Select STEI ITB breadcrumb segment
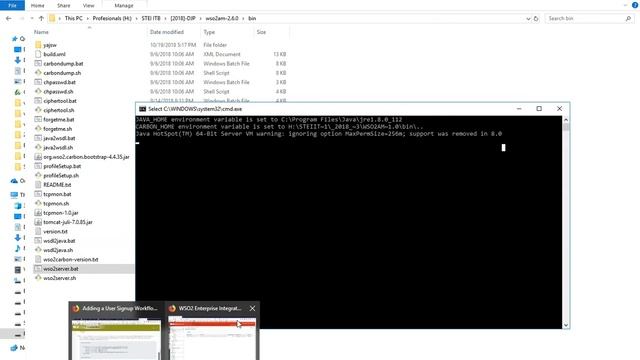The height and width of the screenshot is (360, 640). pos(151,18)
